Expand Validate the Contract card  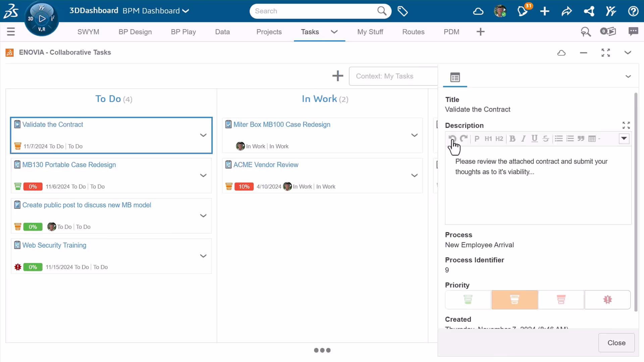click(x=203, y=135)
